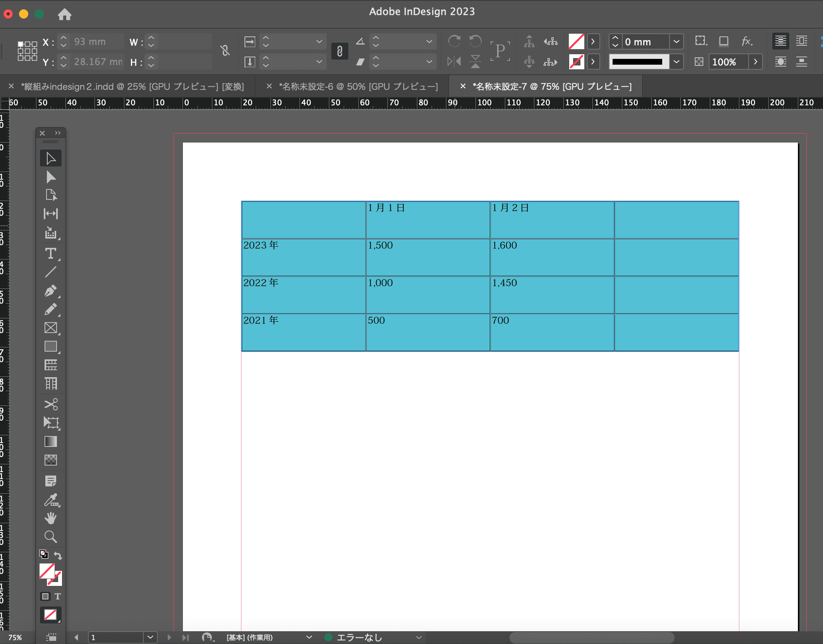Expand the tools panel double arrows
823x644 pixels.
pyautogui.click(x=58, y=133)
